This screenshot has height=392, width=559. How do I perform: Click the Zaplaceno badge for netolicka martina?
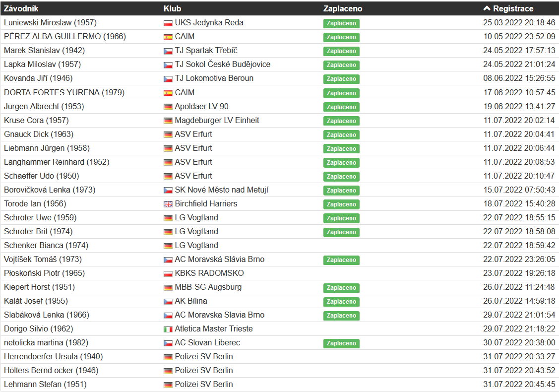pos(341,343)
